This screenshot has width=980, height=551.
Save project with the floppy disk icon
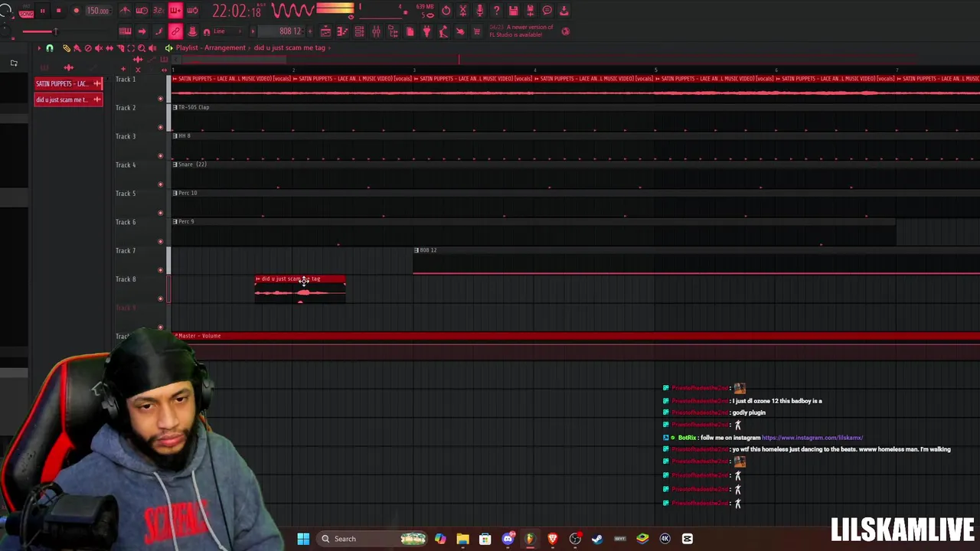click(x=514, y=11)
